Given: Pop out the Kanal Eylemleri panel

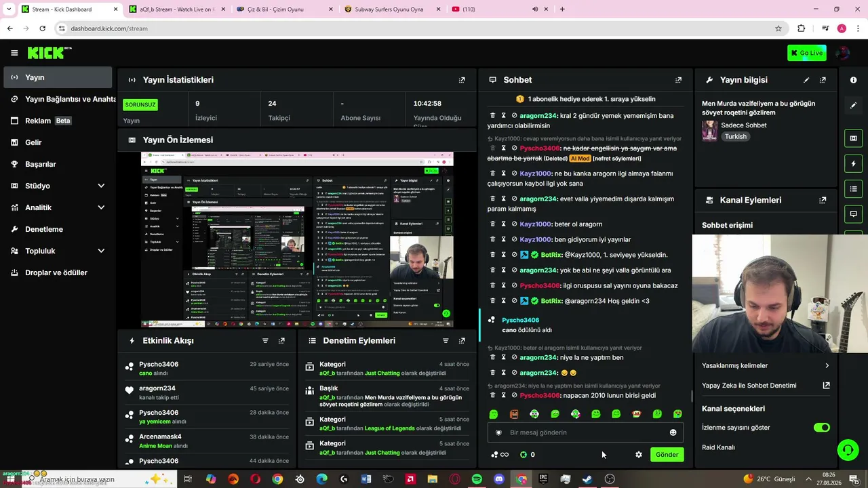Looking at the screenshot, I should pos(823,201).
